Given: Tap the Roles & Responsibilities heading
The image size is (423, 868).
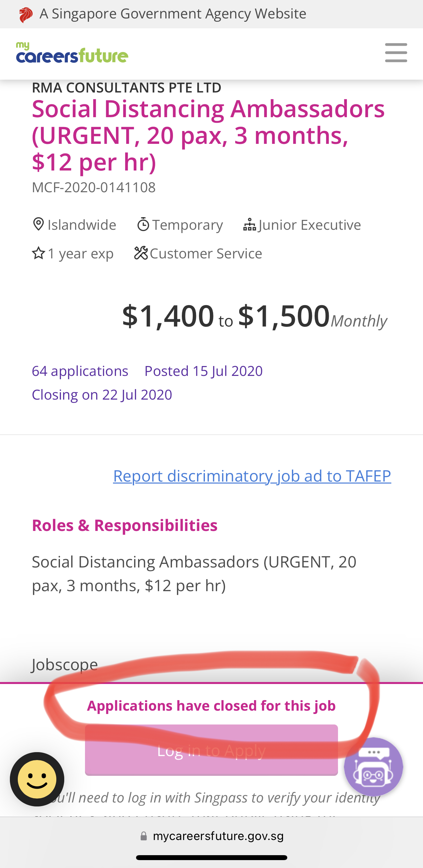Looking at the screenshot, I should click(125, 525).
